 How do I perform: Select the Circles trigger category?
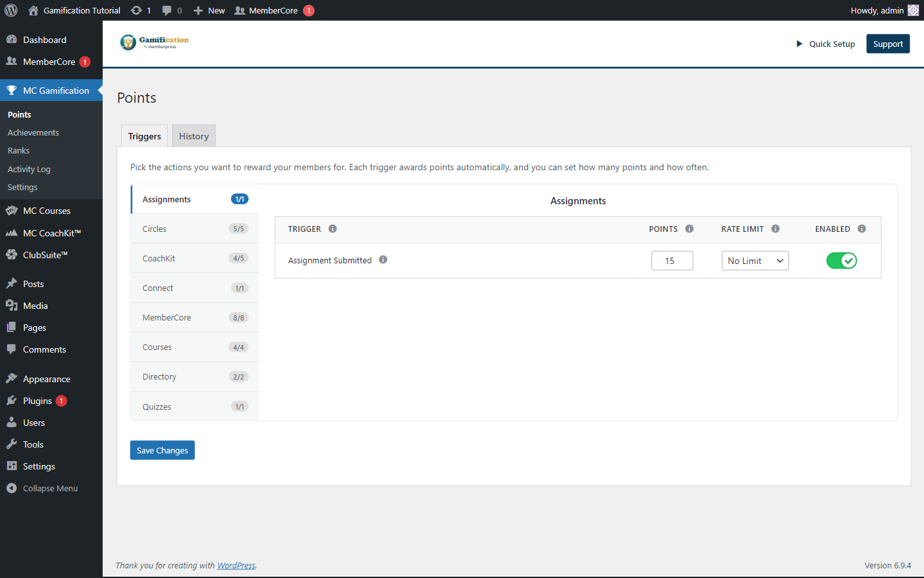click(x=194, y=229)
